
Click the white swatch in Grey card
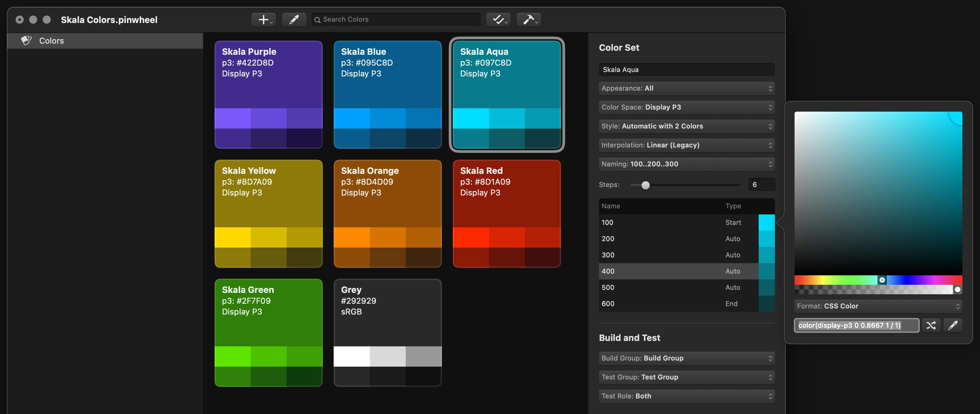pyautogui.click(x=352, y=356)
